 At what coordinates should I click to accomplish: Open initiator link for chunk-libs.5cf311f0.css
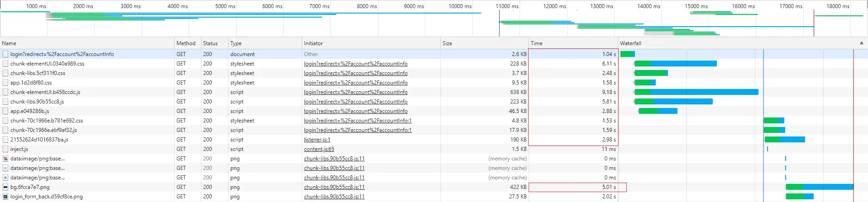pos(356,73)
